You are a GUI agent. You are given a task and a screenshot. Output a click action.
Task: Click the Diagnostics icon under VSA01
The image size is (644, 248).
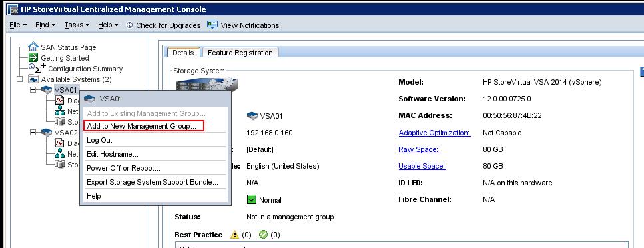coord(59,100)
